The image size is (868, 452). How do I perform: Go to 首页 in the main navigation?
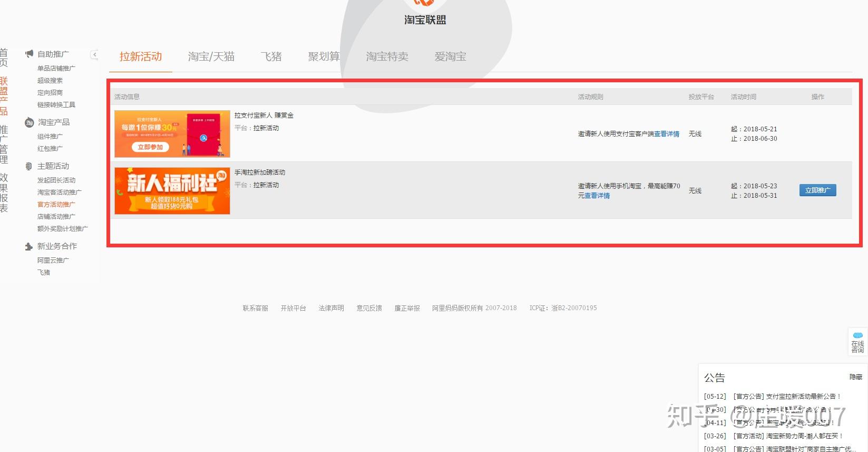pos(4,57)
